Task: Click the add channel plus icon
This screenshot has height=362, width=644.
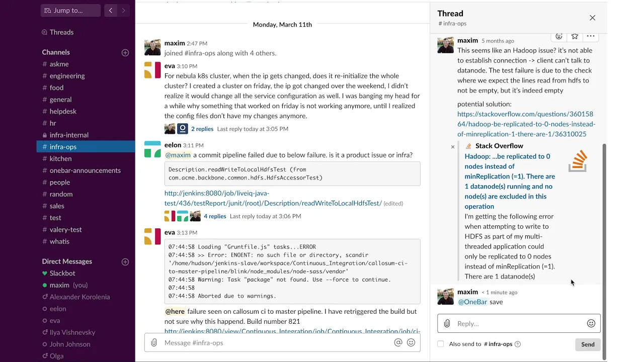Action: pyautogui.click(x=125, y=52)
